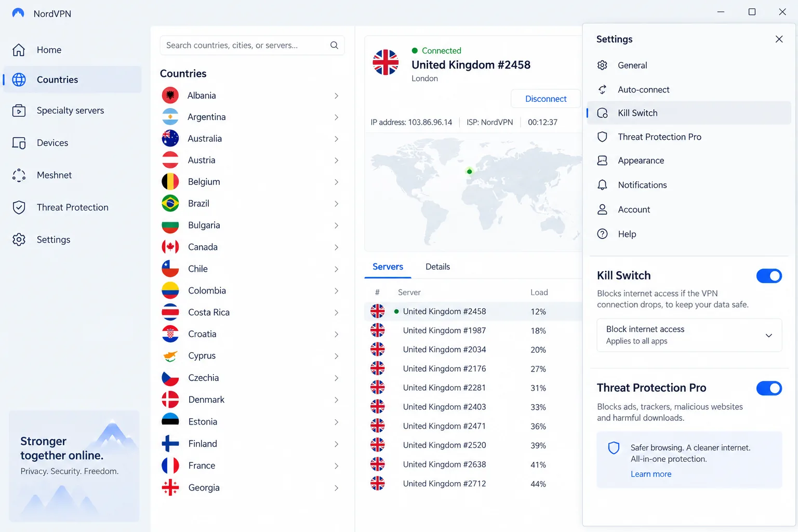Open the Meshnet icon
Screen dimensions: 798x532
pos(19,175)
